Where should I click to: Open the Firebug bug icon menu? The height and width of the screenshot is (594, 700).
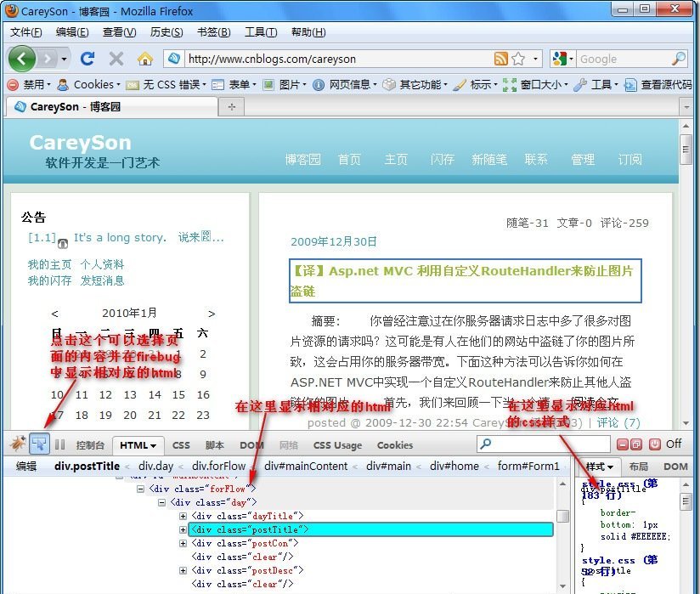[19, 444]
